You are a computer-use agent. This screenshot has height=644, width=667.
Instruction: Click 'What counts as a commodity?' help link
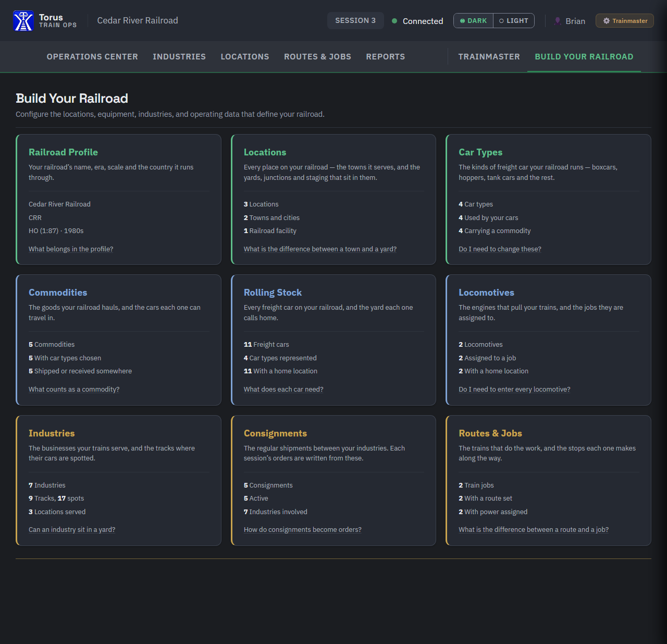coord(74,390)
